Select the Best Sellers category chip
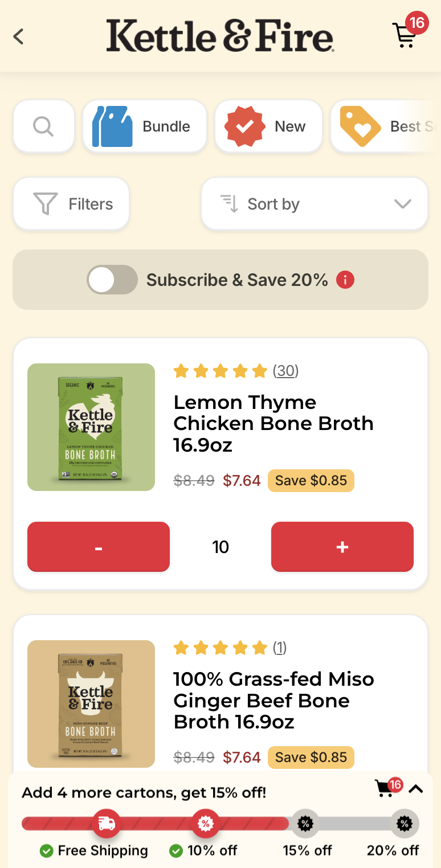The image size is (441, 868). (386, 126)
